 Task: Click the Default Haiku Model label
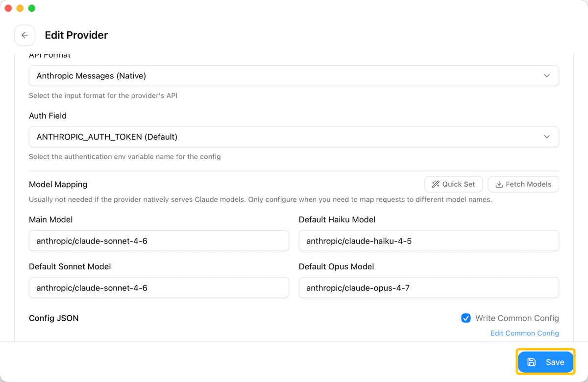[337, 220]
